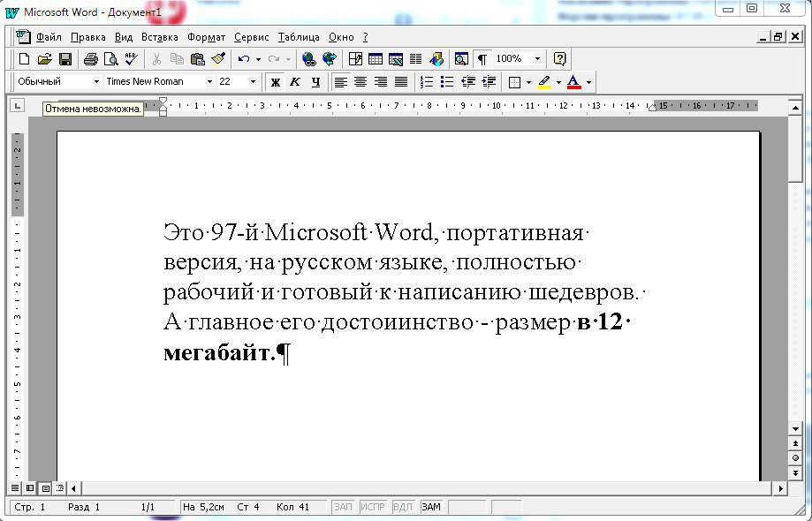Viewport: 812px width, 521px height.
Task: Run spelling check (ABC checkmark)
Action: coord(131,59)
